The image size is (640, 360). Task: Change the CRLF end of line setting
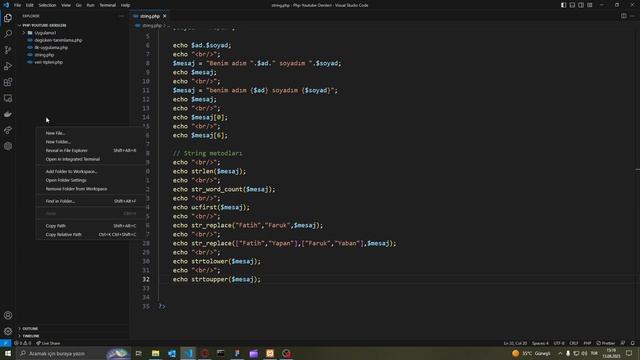click(x=573, y=343)
